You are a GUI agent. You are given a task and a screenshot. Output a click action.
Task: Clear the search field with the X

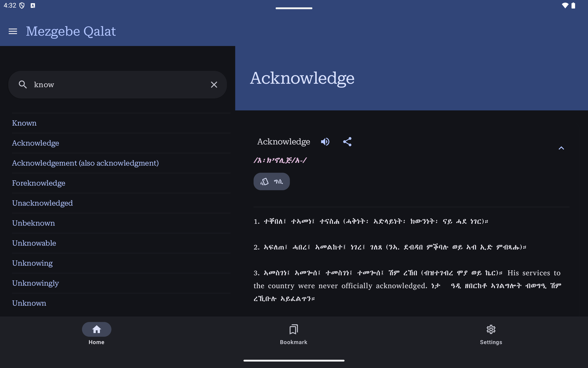pyautogui.click(x=214, y=84)
